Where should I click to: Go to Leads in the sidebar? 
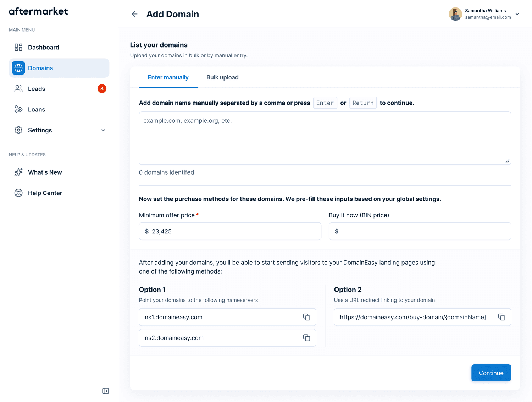37,89
